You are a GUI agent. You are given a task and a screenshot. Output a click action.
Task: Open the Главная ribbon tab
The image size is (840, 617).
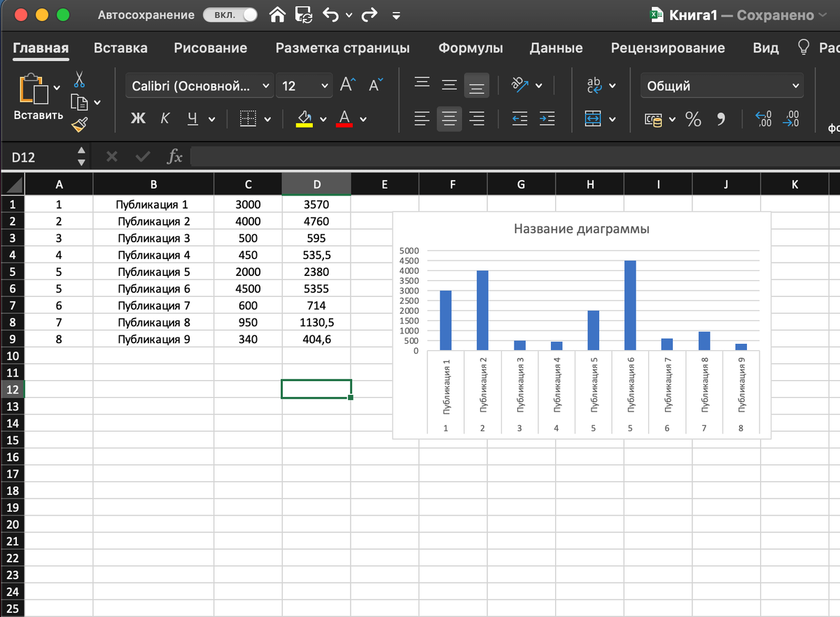tap(41, 48)
